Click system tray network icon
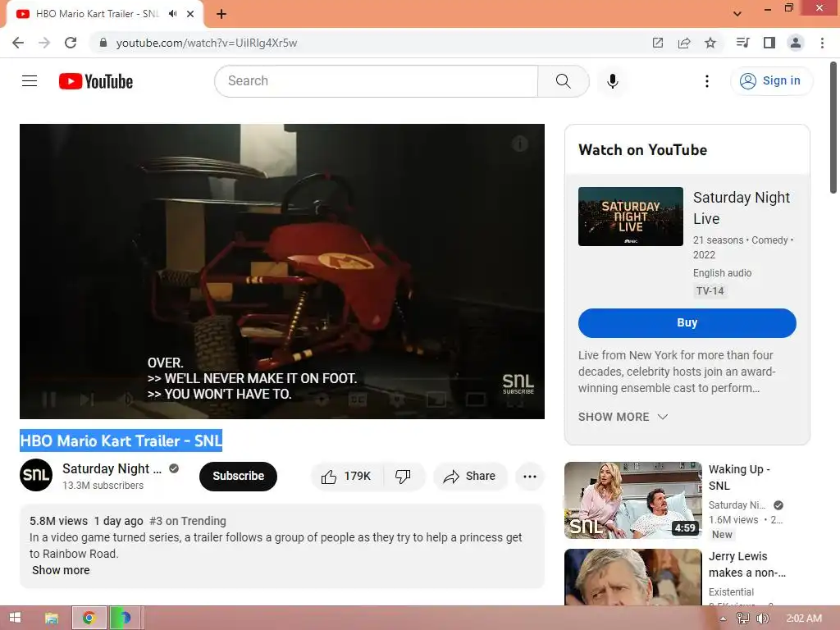 click(x=743, y=619)
